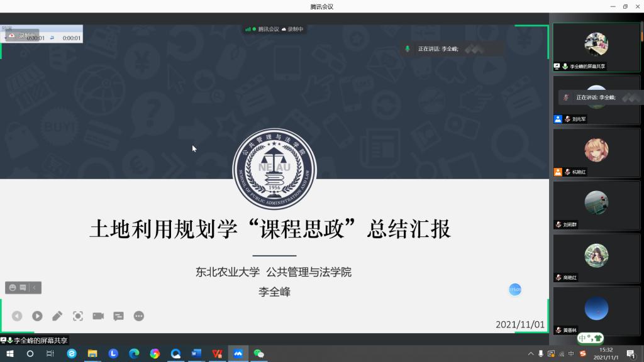
Task: Click the video camera icon in slideshow toolbar
Action: (98, 316)
